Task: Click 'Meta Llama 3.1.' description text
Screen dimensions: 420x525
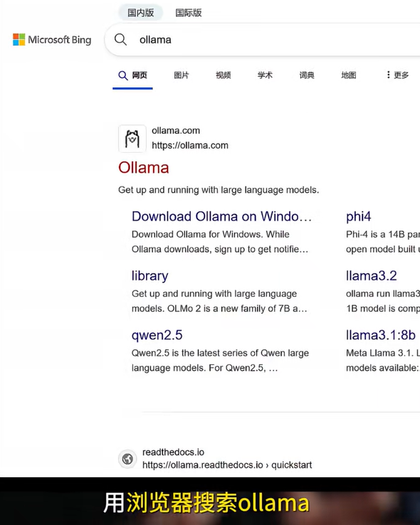Action: coord(383,353)
